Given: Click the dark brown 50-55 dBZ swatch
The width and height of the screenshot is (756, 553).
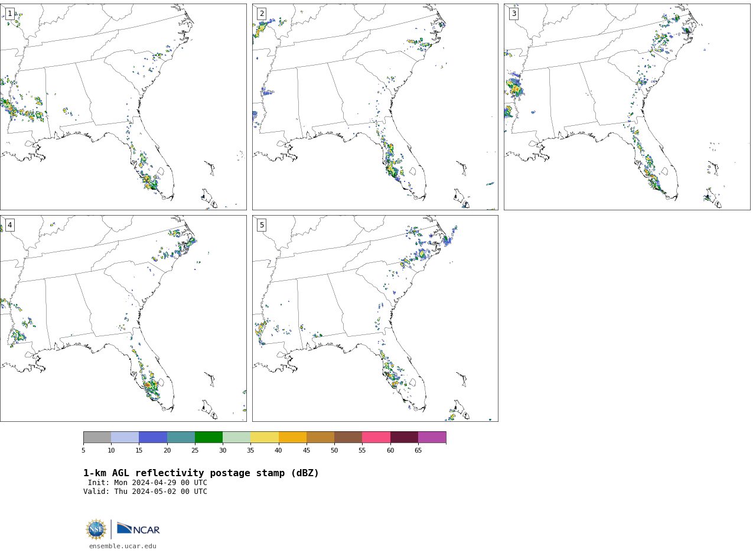Looking at the screenshot, I should tap(348, 437).
